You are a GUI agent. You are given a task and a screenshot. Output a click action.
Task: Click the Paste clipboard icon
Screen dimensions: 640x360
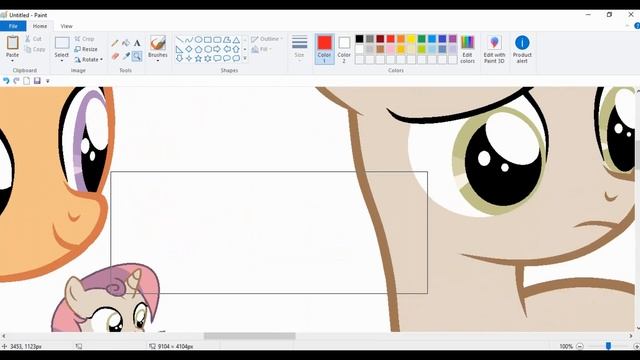click(x=13, y=42)
